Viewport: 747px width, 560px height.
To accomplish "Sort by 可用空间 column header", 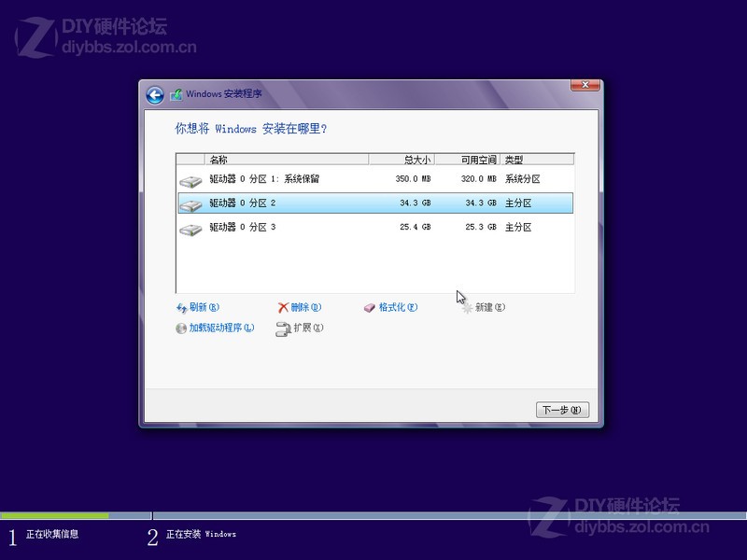I will (468, 160).
